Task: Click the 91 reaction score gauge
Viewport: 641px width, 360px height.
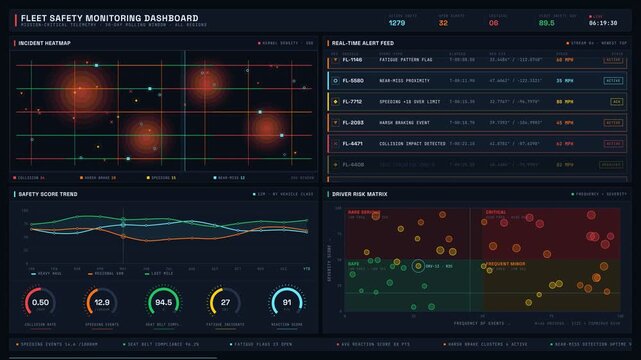Action: point(287,302)
